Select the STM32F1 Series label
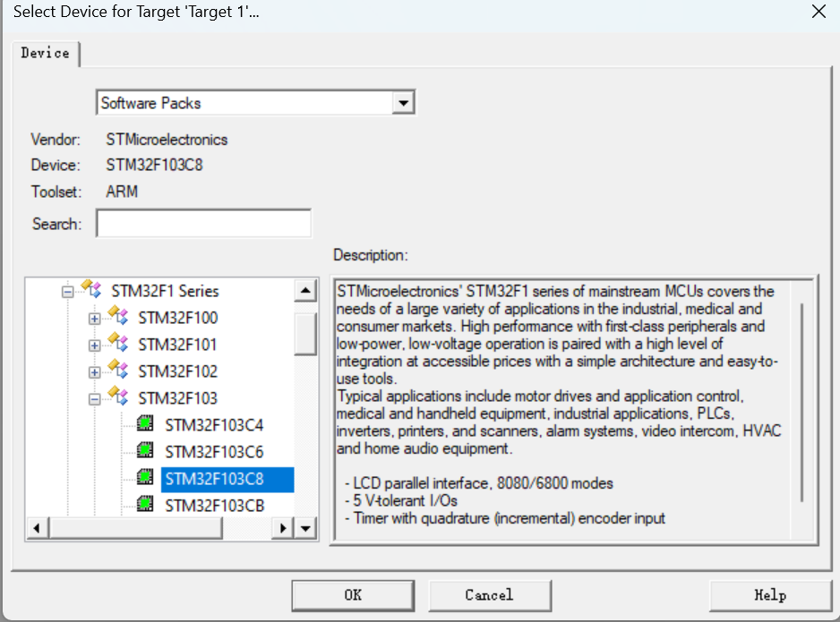The image size is (840, 622). (x=165, y=291)
